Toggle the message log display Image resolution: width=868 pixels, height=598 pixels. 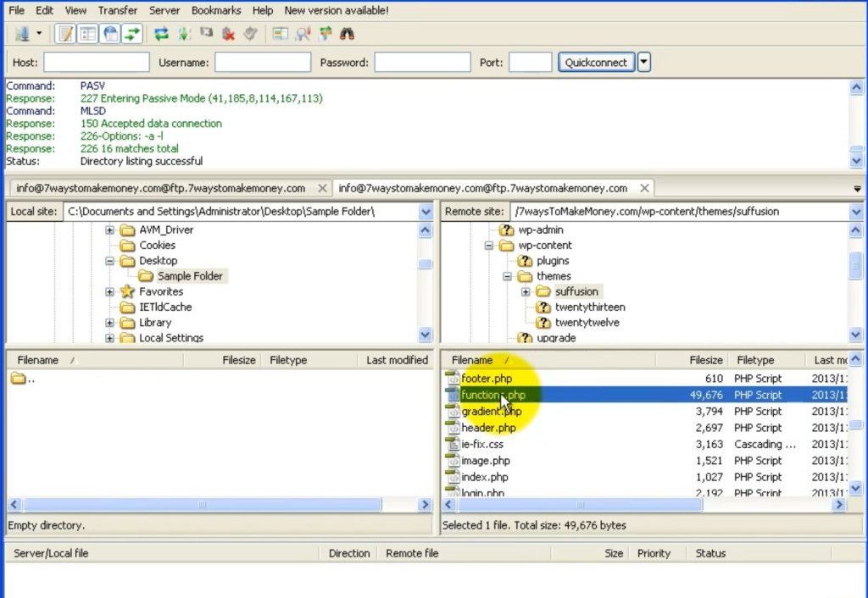(65, 34)
